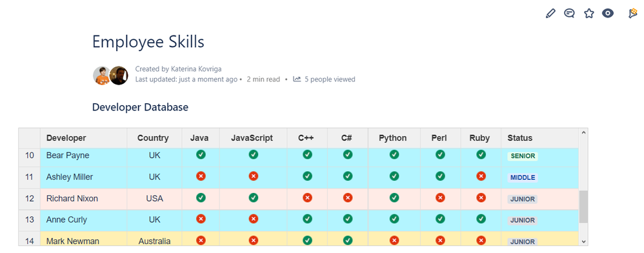644x253 pixels.
Task: Click Anne Curly's Ruby check icon
Action: tap(481, 219)
